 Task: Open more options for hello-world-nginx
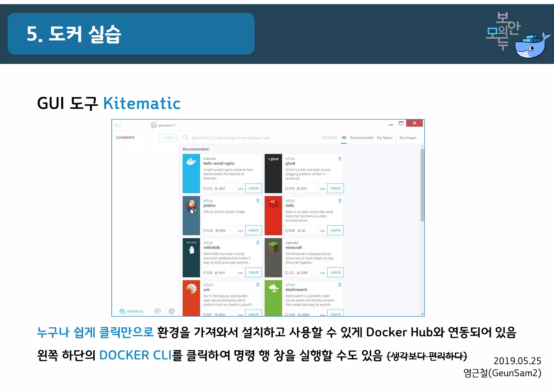(x=240, y=189)
